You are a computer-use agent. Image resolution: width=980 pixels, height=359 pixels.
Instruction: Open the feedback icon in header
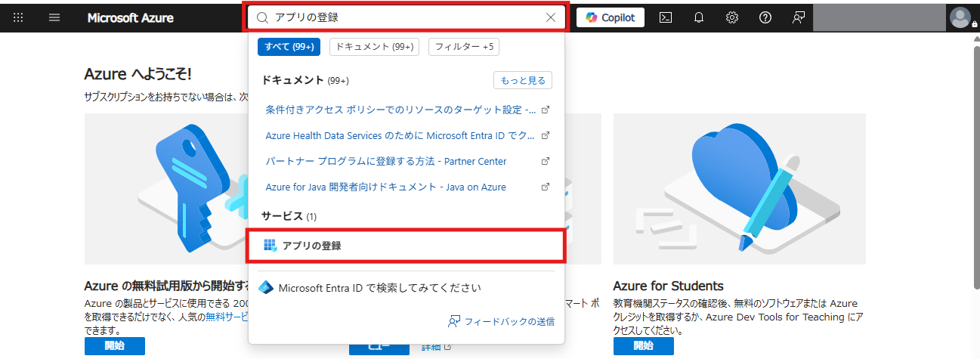[799, 17]
